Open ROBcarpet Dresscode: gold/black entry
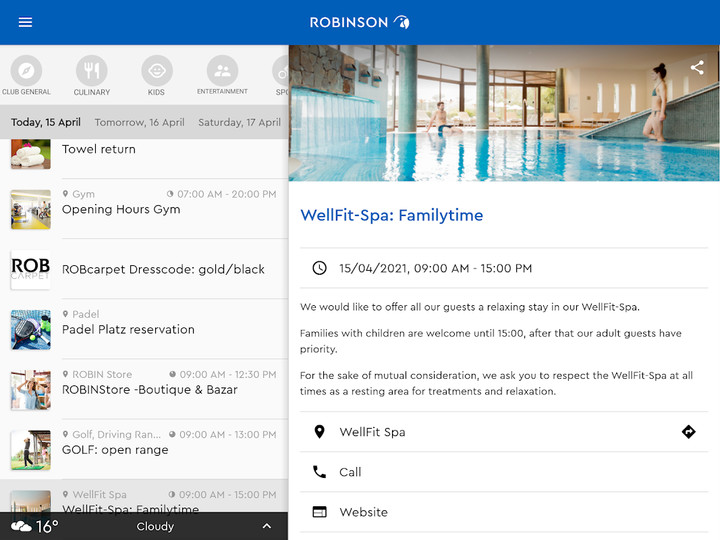 point(144,269)
